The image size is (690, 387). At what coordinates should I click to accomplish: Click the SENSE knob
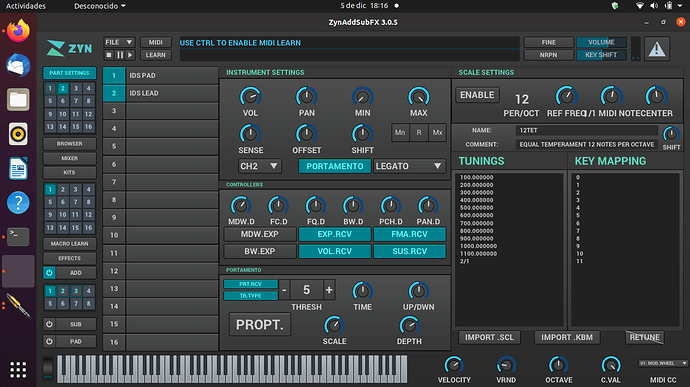pos(250,134)
